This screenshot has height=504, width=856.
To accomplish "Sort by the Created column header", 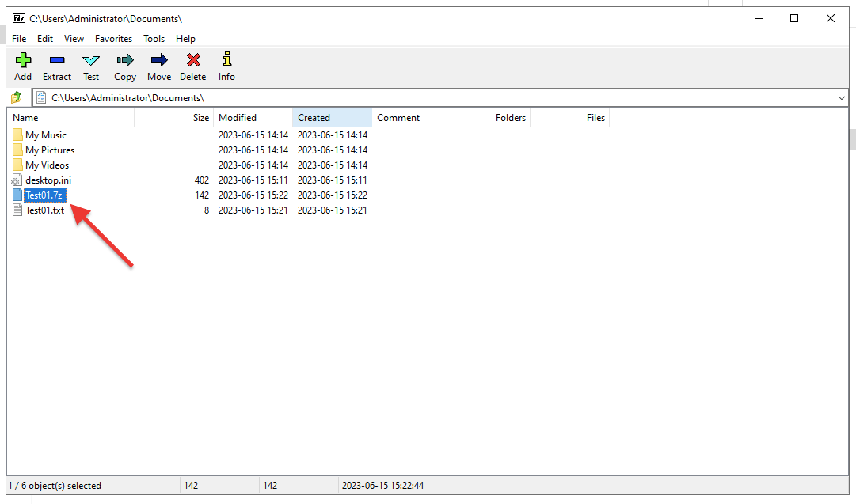I will (332, 118).
